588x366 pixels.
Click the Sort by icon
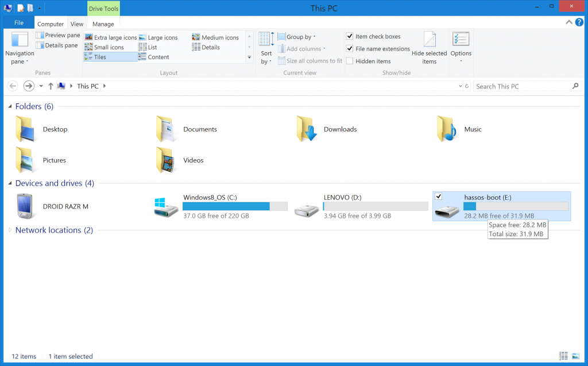click(x=266, y=40)
